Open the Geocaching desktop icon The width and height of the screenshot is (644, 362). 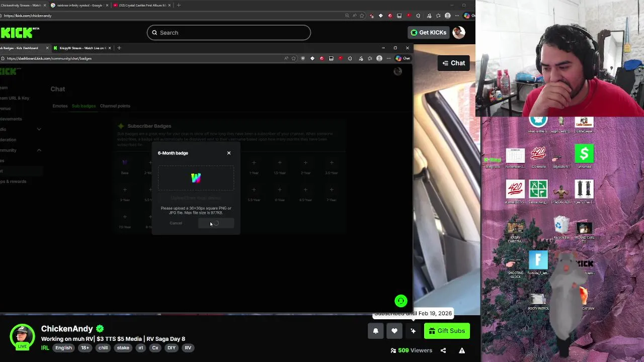pos(538,192)
